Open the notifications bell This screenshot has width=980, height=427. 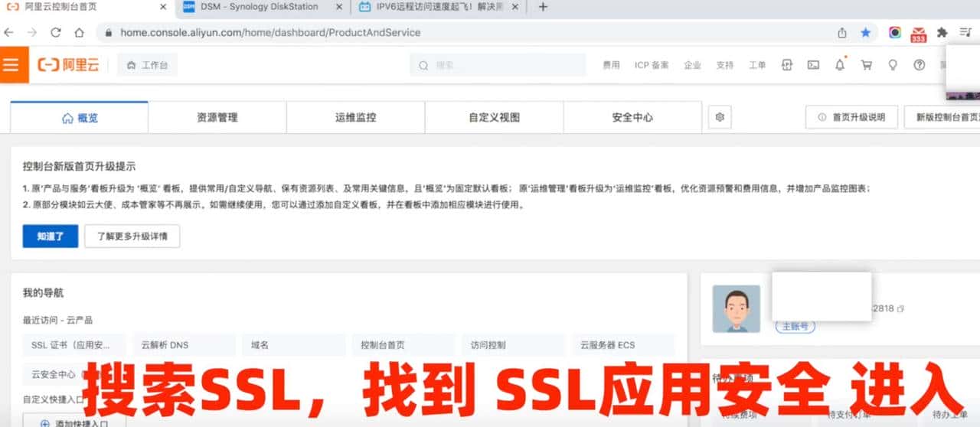pos(840,65)
